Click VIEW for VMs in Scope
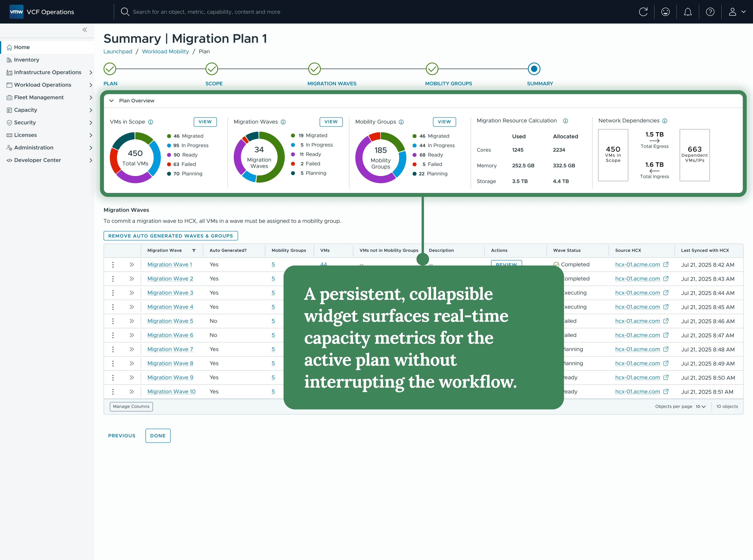Image resolution: width=753 pixels, height=560 pixels. [205, 122]
